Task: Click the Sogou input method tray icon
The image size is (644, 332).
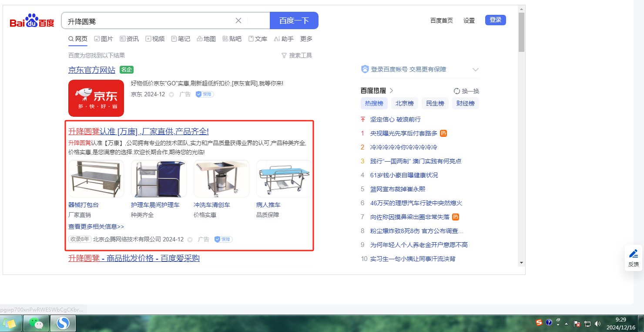Action: click(x=539, y=322)
